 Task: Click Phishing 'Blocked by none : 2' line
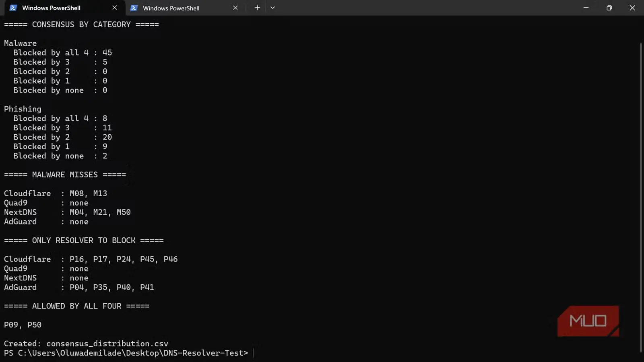point(60,156)
